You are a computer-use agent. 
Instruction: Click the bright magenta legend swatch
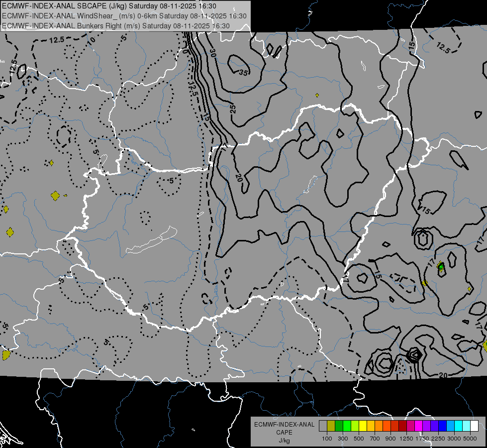(x=419, y=426)
